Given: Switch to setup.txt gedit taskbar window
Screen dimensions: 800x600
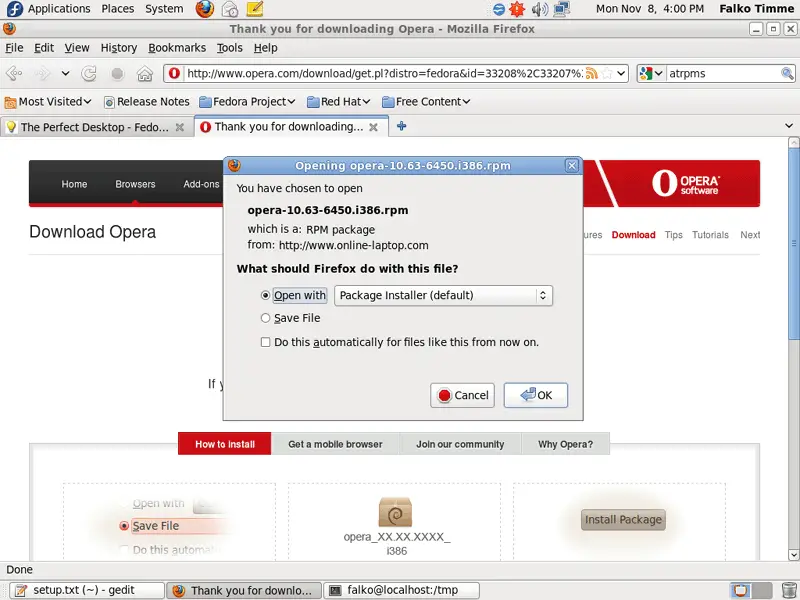Looking at the screenshot, I should point(88,590).
